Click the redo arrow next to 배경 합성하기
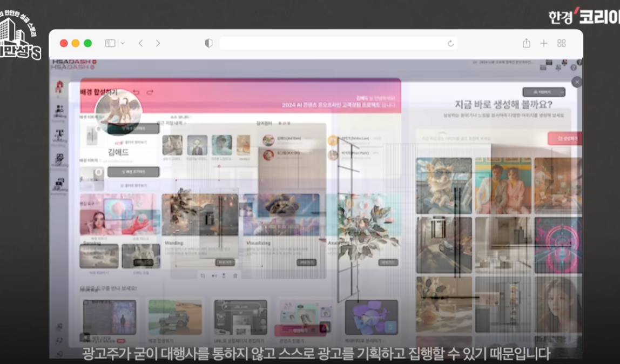 point(150,92)
